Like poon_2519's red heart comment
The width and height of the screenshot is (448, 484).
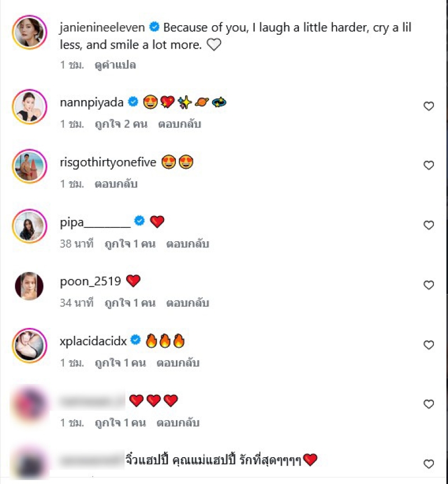428,285
